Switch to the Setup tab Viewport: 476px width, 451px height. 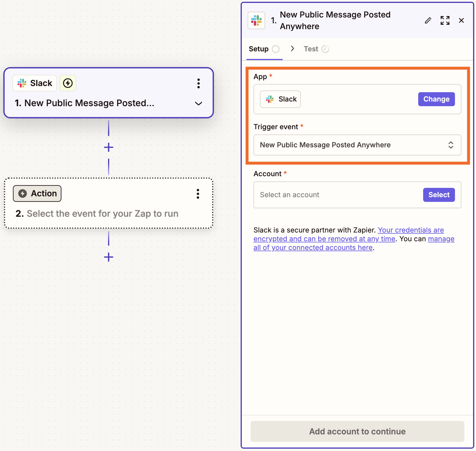(258, 49)
